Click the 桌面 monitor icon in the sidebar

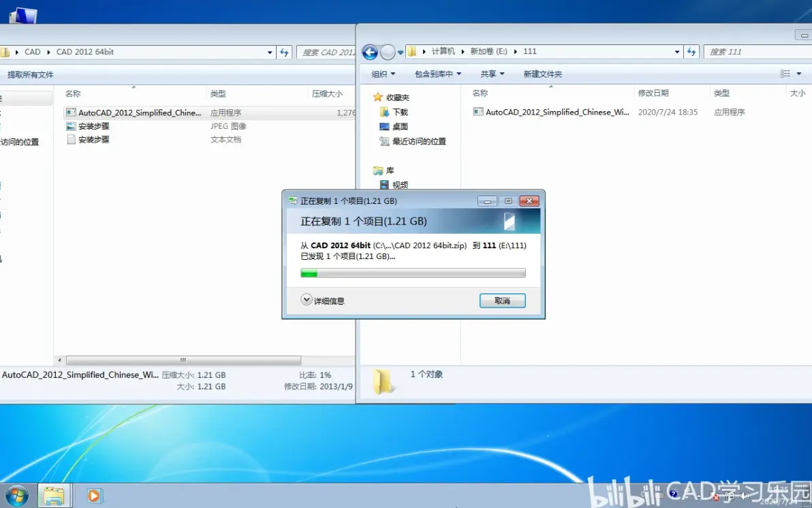pyautogui.click(x=384, y=126)
